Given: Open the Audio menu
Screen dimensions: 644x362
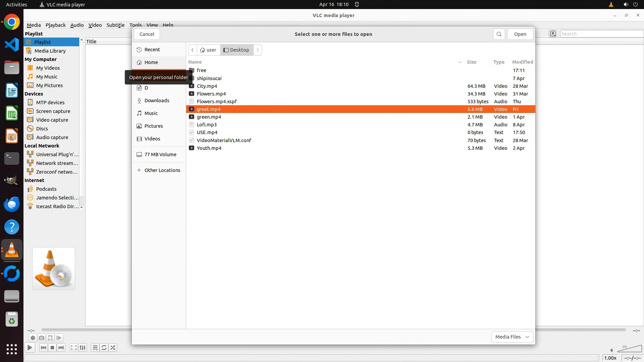Looking at the screenshot, I should [77, 25].
